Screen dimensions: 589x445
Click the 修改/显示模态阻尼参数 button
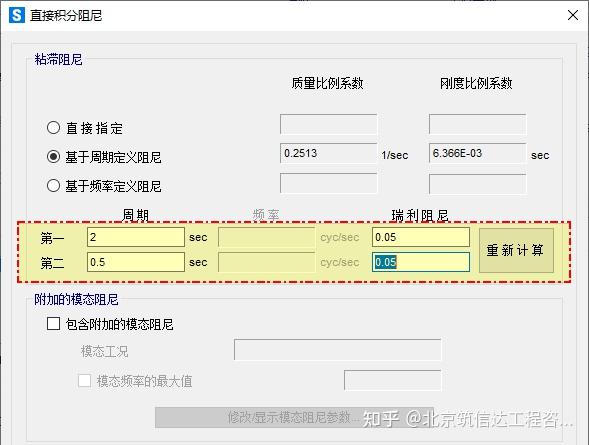click(x=294, y=417)
